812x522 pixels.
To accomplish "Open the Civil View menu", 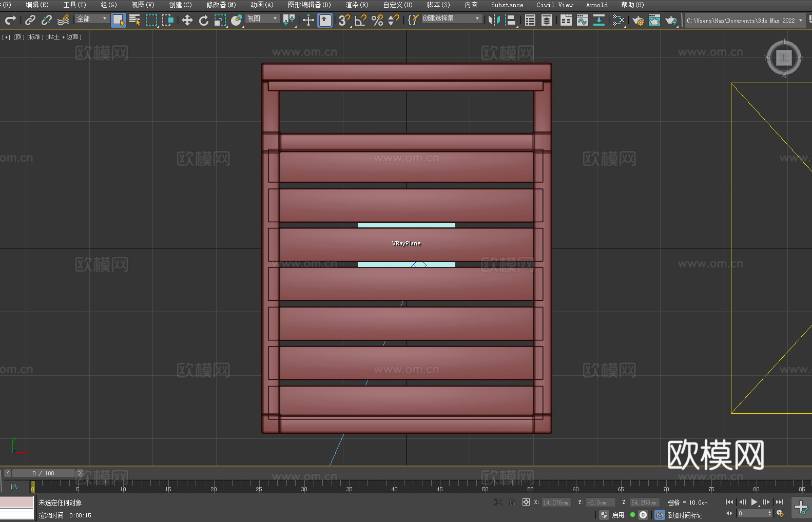I will [x=554, y=5].
